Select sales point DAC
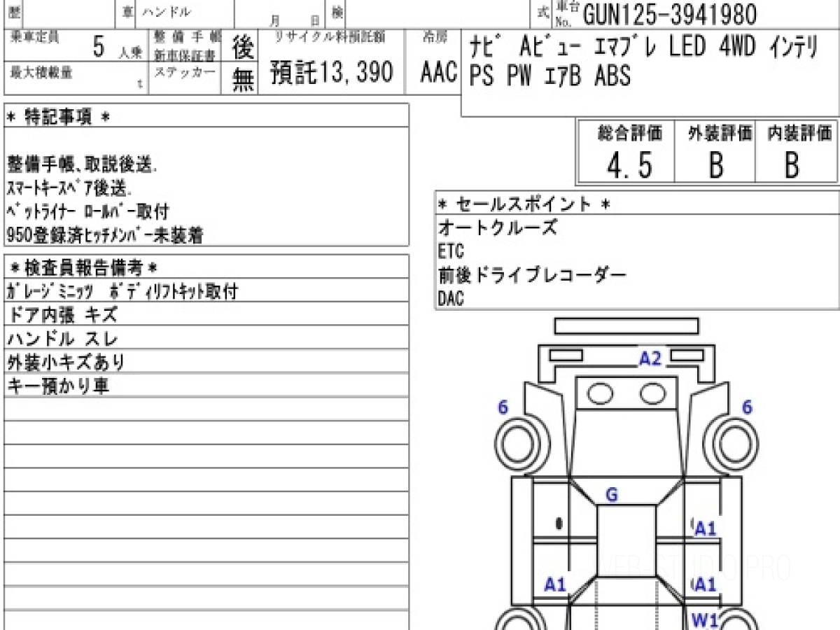Image resolution: width=840 pixels, height=630 pixels. [x=451, y=299]
